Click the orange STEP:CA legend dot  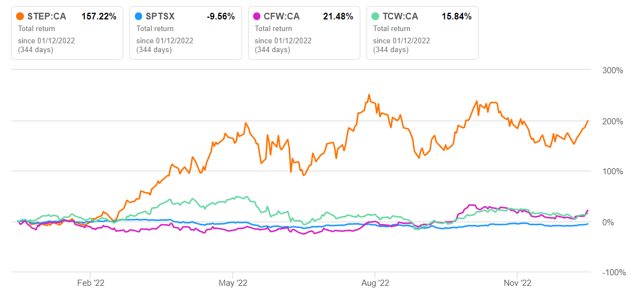pyautogui.click(x=21, y=17)
